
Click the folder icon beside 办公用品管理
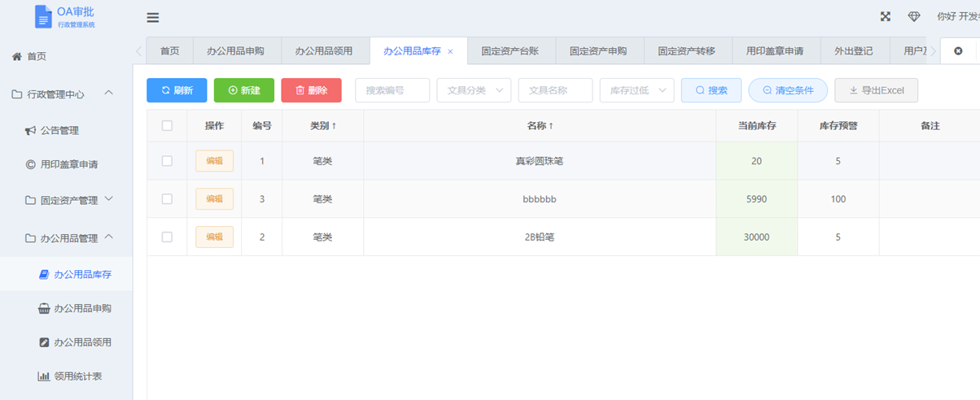point(30,238)
